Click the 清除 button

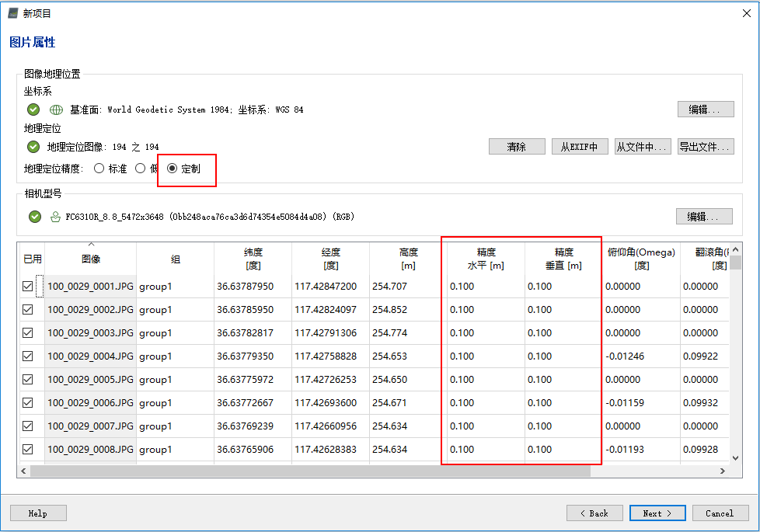[516, 147]
